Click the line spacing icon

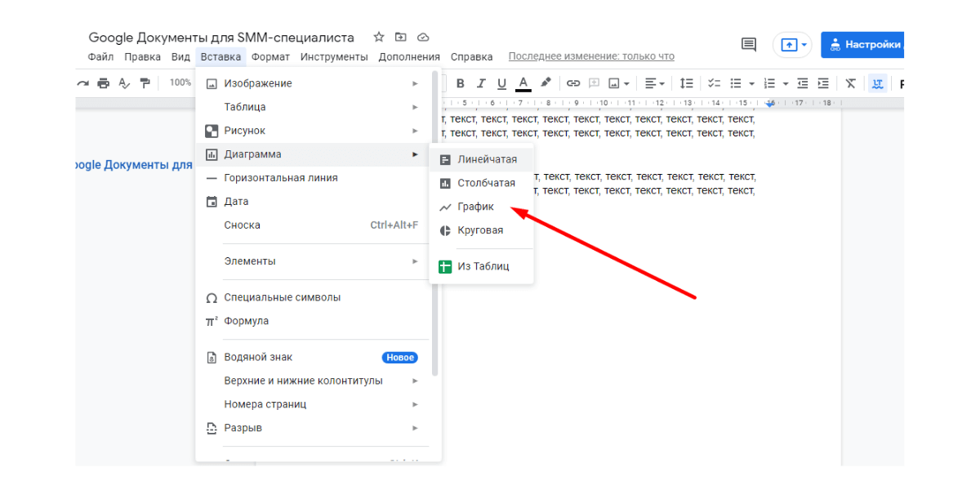click(687, 83)
